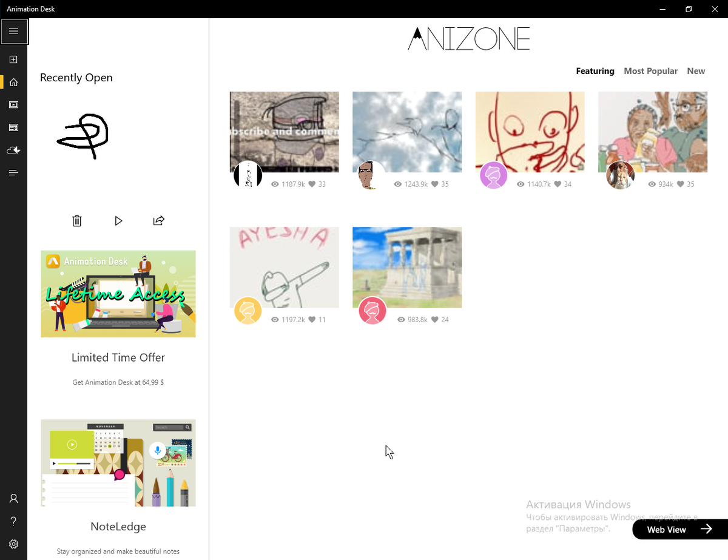Delete the recent project with the trash icon
The height and width of the screenshot is (560, 728).
click(77, 221)
